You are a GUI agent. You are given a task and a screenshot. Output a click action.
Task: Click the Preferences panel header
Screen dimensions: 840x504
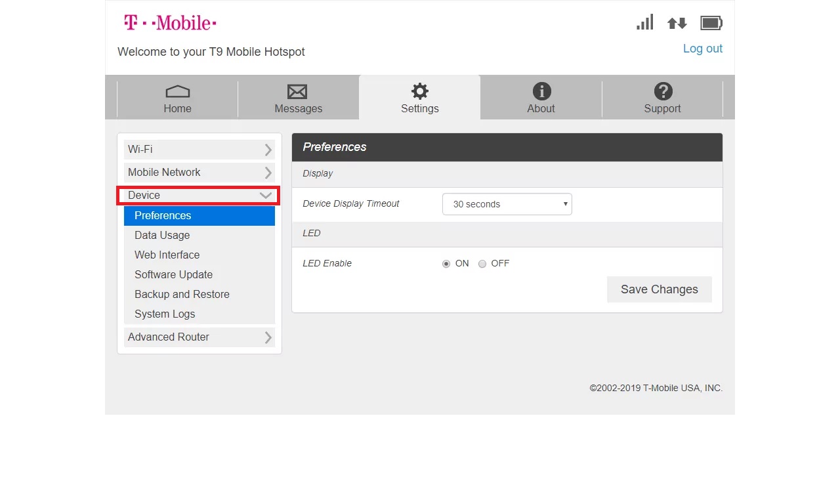point(507,147)
